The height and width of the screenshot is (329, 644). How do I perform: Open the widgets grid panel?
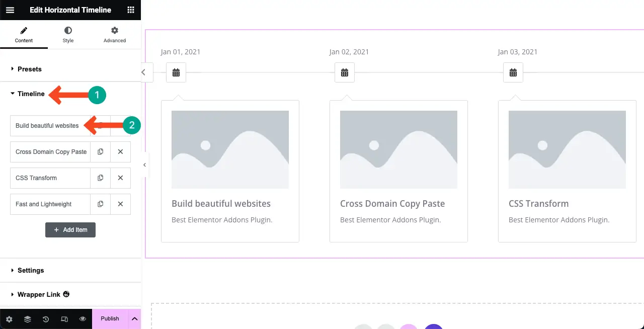click(131, 10)
